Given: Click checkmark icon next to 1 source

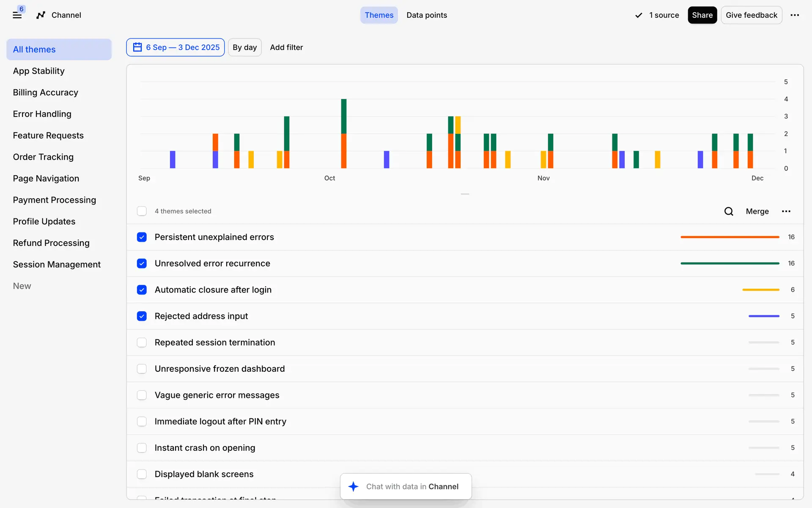Looking at the screenshot, I should pos(639,15).
